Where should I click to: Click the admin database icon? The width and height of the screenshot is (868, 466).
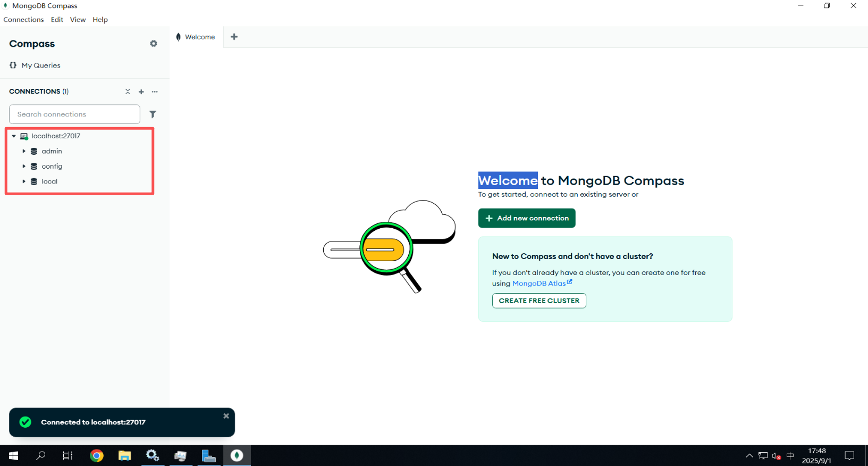point(34,151)
